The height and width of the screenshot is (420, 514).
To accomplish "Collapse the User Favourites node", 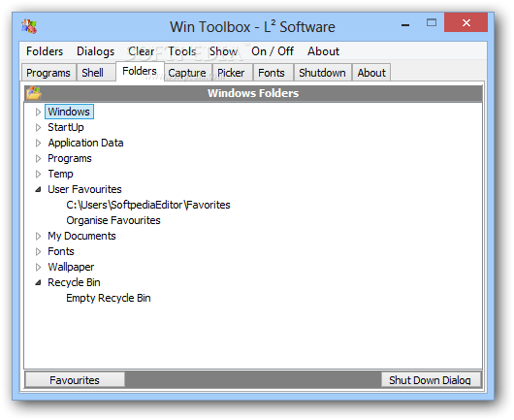I will [x=38, y=189].
